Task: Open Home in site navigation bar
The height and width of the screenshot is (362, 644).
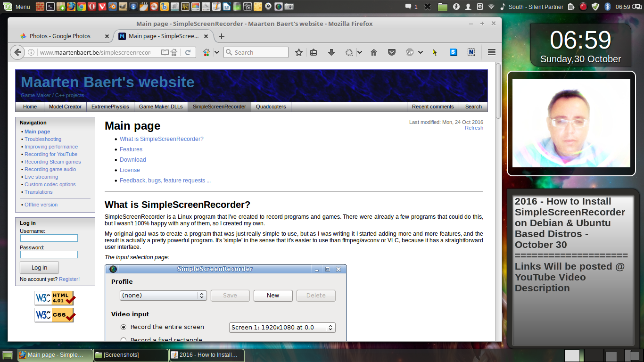Action: coord(30,107)
